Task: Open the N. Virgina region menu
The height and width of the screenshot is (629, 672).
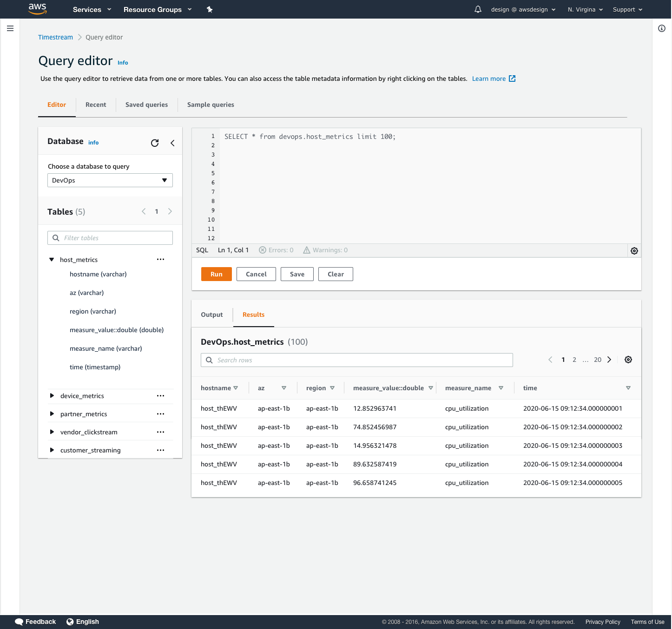Action: (x=585, y=9)
